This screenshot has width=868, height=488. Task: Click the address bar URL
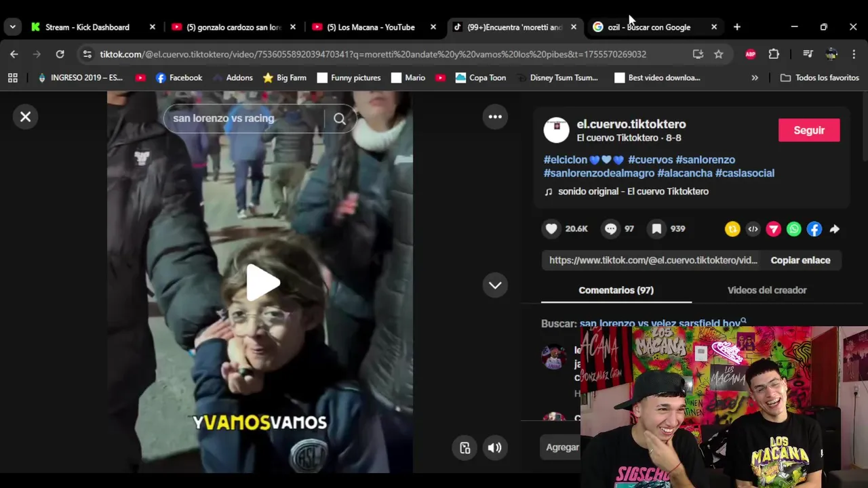pos(373,54)
